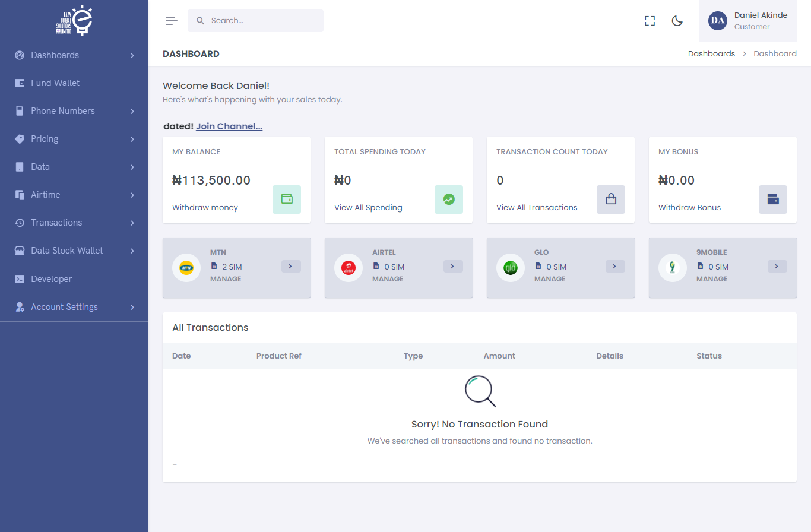Click the fullscreen icon in header

[650, 21]
